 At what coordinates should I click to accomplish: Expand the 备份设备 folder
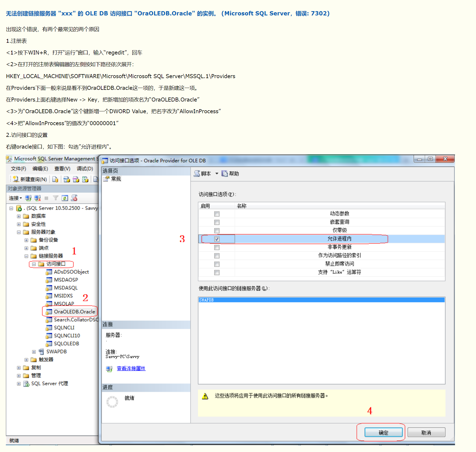[26, 240]
